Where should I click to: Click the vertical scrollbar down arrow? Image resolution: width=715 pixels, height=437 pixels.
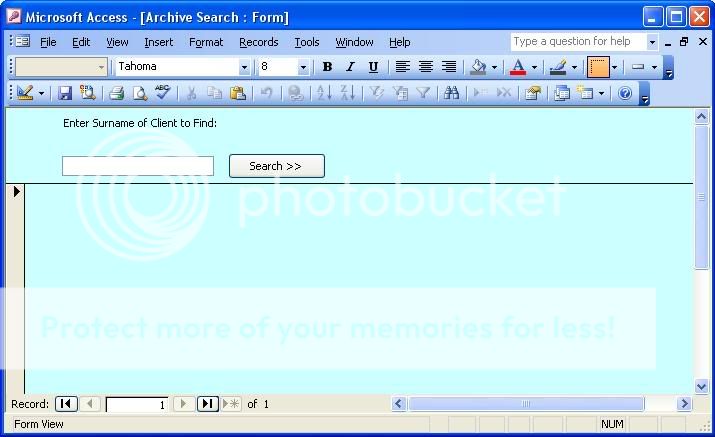(x=701, y=387)
